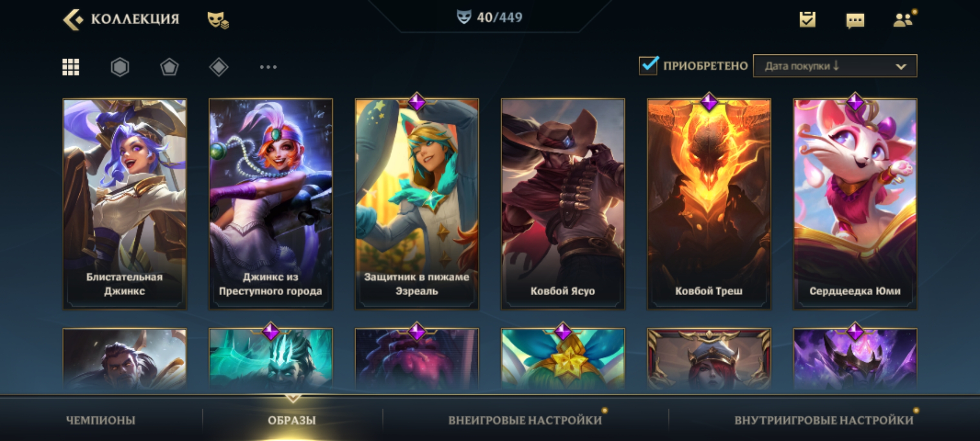This screenshot has height=441, width=980.
Task: Open the Сердцеедка Юми skin card
Action: click(x=855, y=204)
